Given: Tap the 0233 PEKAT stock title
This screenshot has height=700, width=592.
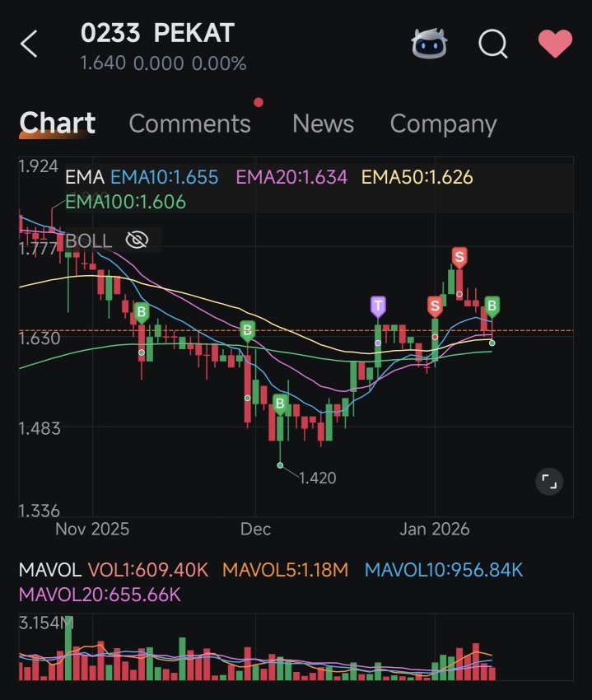Looking at the screenshot, I should click(x=157, y=33).
